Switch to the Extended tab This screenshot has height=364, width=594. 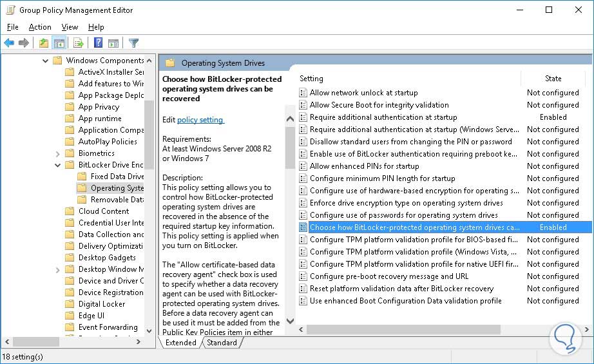[180, 342]
